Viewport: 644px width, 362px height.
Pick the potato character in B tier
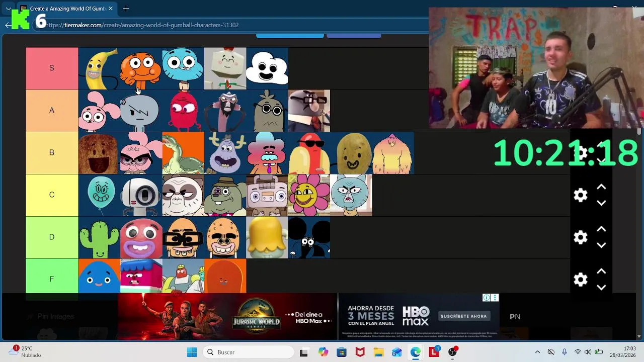(351, 153)
